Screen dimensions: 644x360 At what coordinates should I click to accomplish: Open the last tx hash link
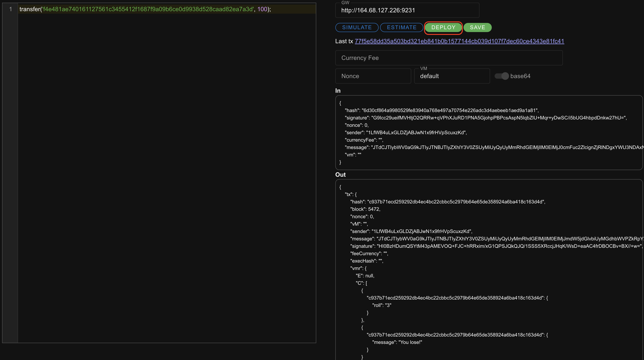pos(459,41)
